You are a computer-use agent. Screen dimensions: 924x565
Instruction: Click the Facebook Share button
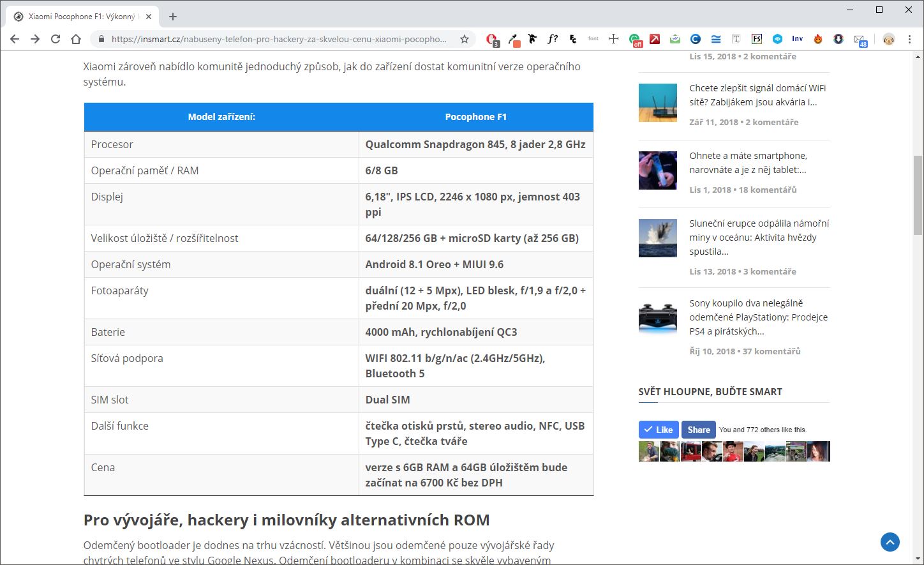698,430
